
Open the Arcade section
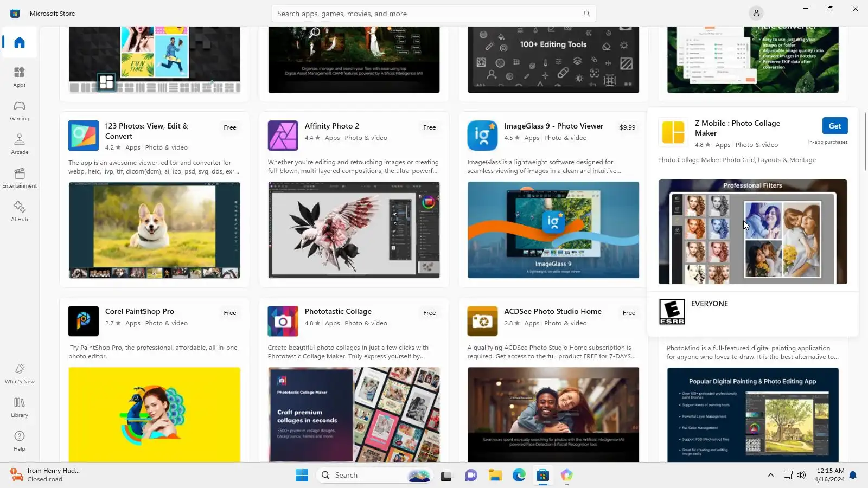20,144
